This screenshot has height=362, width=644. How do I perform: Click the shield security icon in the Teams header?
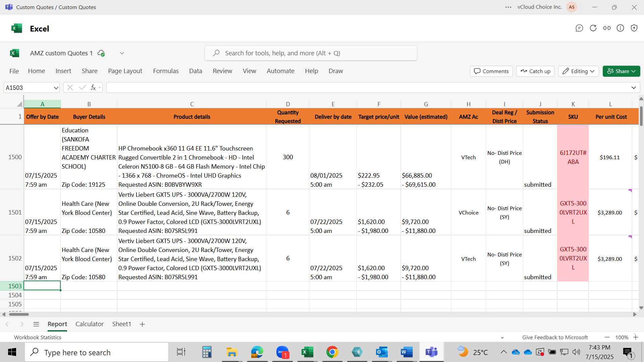tap(634, 28)
